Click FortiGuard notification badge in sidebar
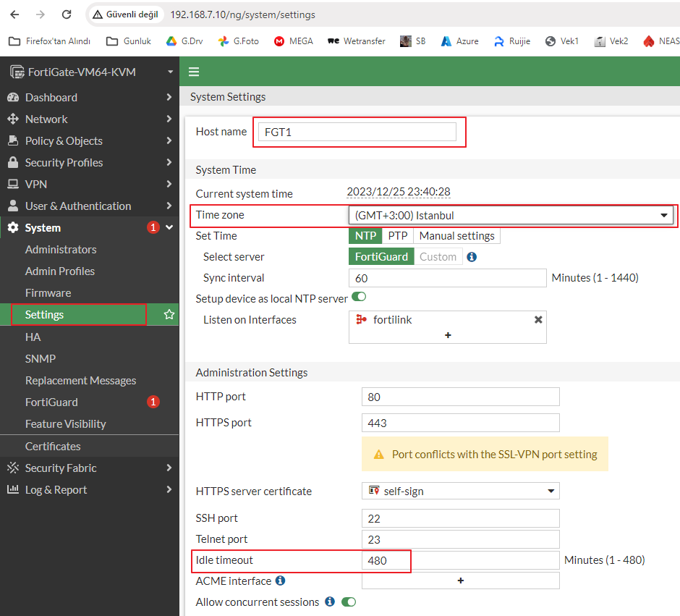Viewport: 680px width, 616px height. point(153,402)
